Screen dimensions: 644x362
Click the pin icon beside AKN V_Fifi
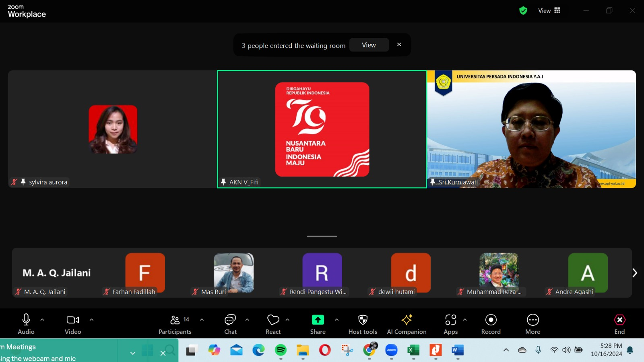223,182
